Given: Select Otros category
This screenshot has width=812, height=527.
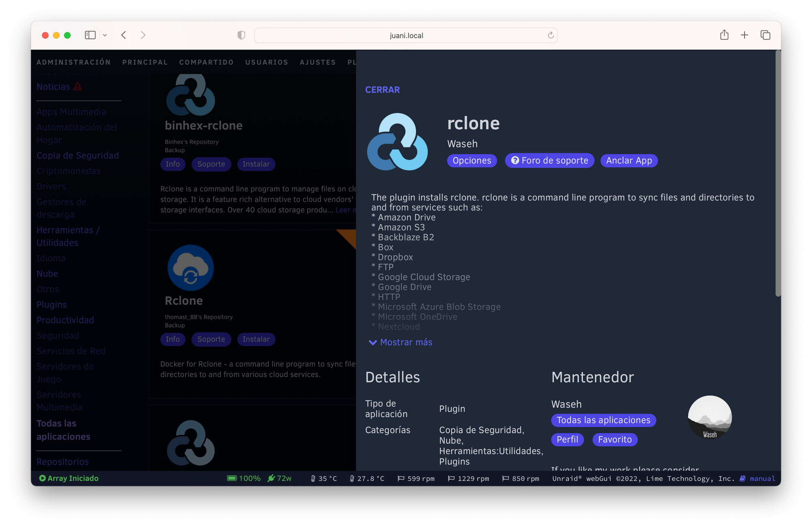Looking at the screenshot, I should 48,289.
